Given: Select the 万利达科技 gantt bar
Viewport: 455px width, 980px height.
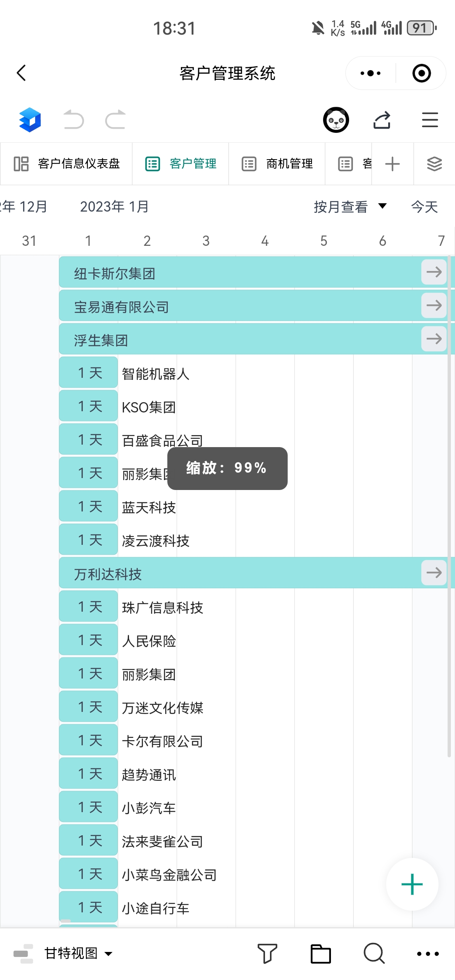Looking at the screenshot, I should tap(239, 573).
